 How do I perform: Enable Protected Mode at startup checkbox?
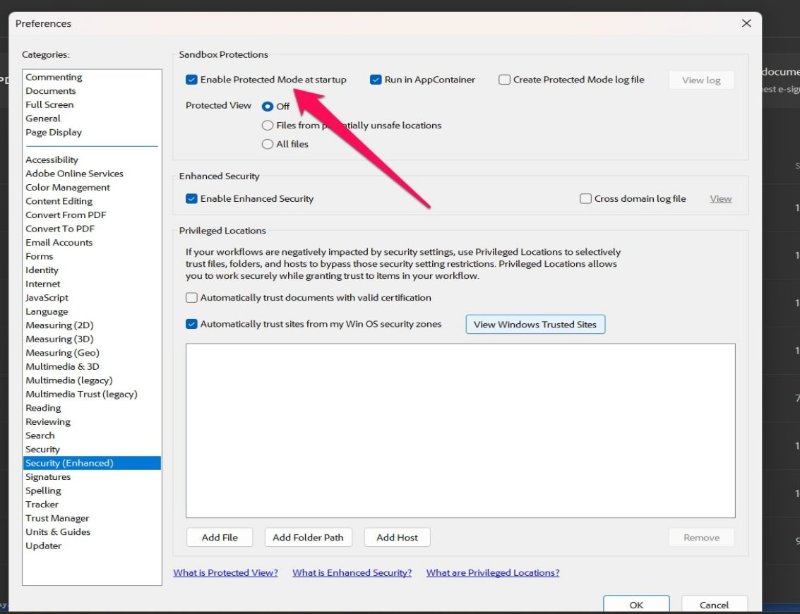190,79
